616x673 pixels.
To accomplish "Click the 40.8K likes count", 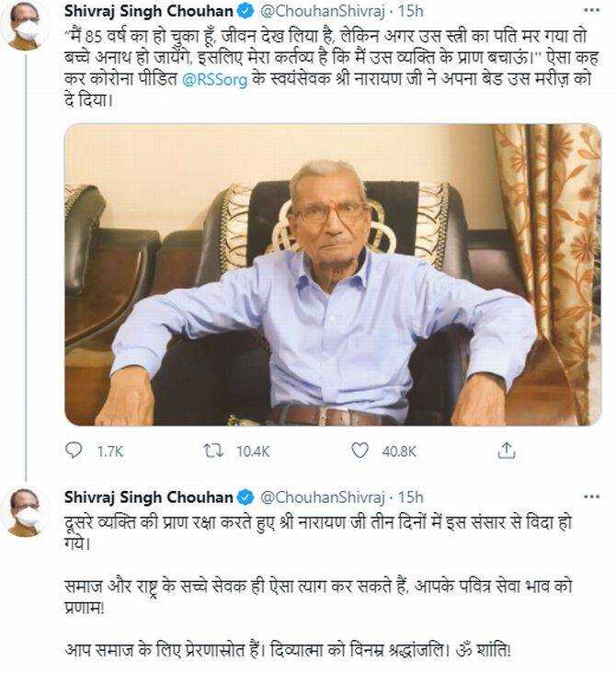I will click(x=398, y=451).
